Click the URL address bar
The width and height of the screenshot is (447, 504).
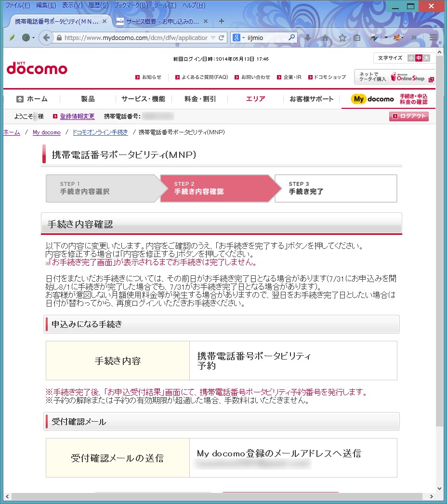point(136,38)
